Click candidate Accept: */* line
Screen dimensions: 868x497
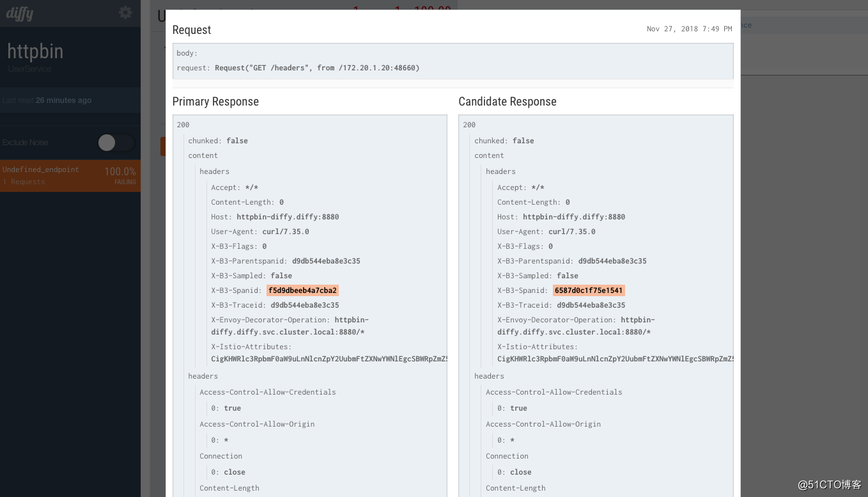coord(521,187)
